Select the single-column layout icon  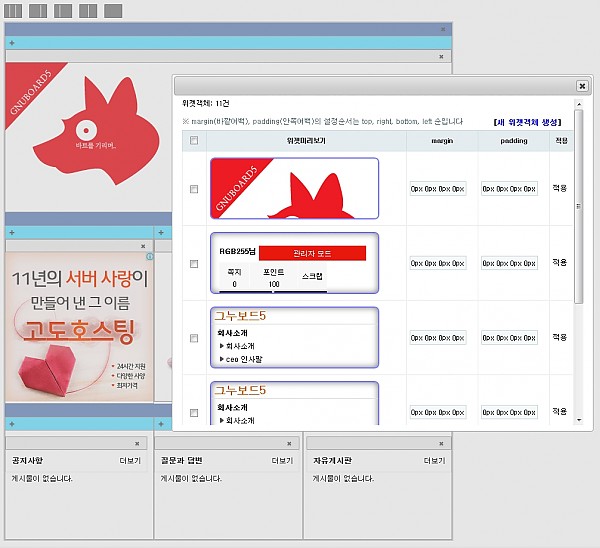[x=113, y=11]
